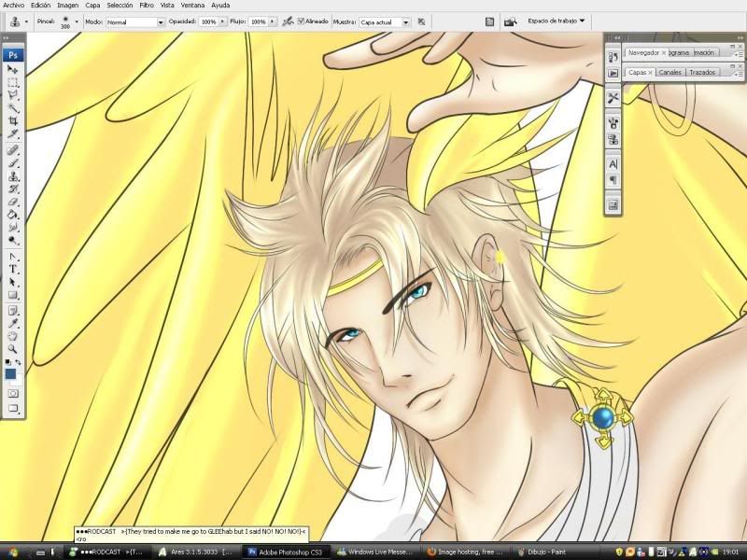Swap foreground and background colors
This screenshot has width=747, height=560.
pos(18,362)
